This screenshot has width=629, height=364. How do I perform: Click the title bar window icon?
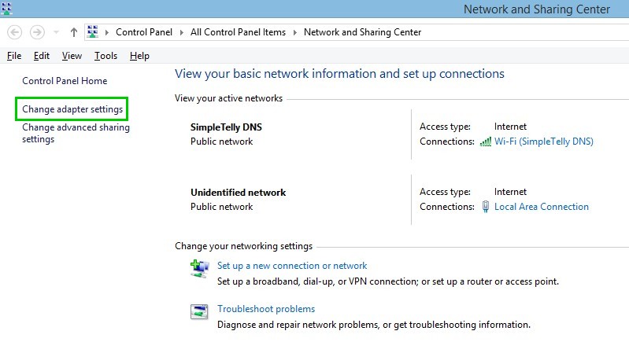(x=6, y=9)
